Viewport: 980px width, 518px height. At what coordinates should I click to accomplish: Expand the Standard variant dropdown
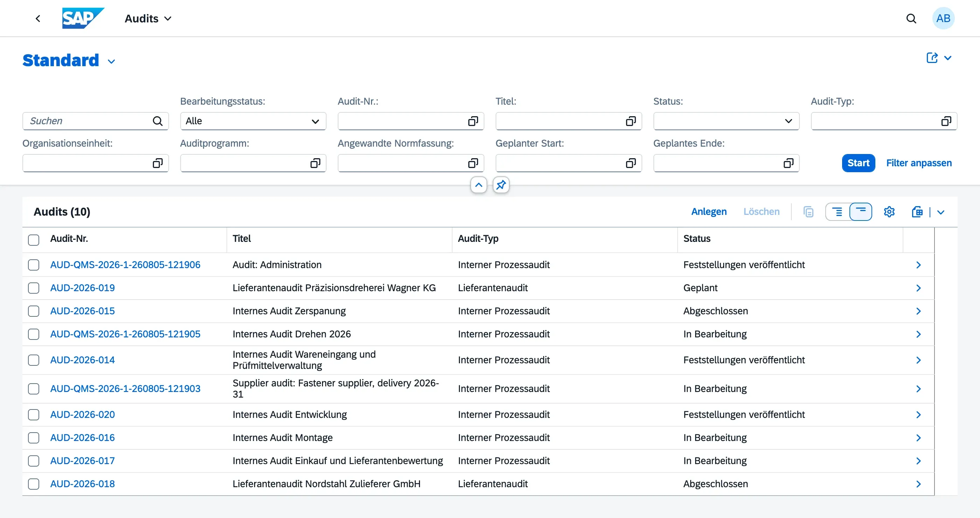tap(111, 61)
